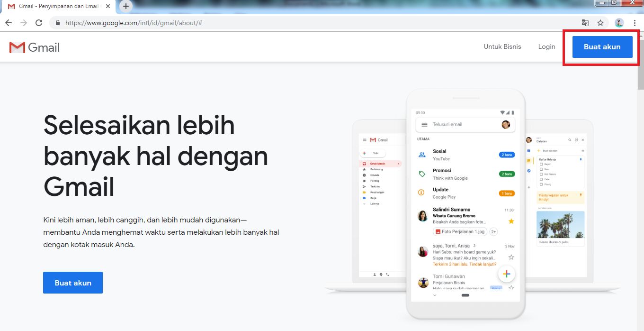644x331 pixels.
Task: Click colorful plus compose button on phone
Action: (x=506, y=274)
